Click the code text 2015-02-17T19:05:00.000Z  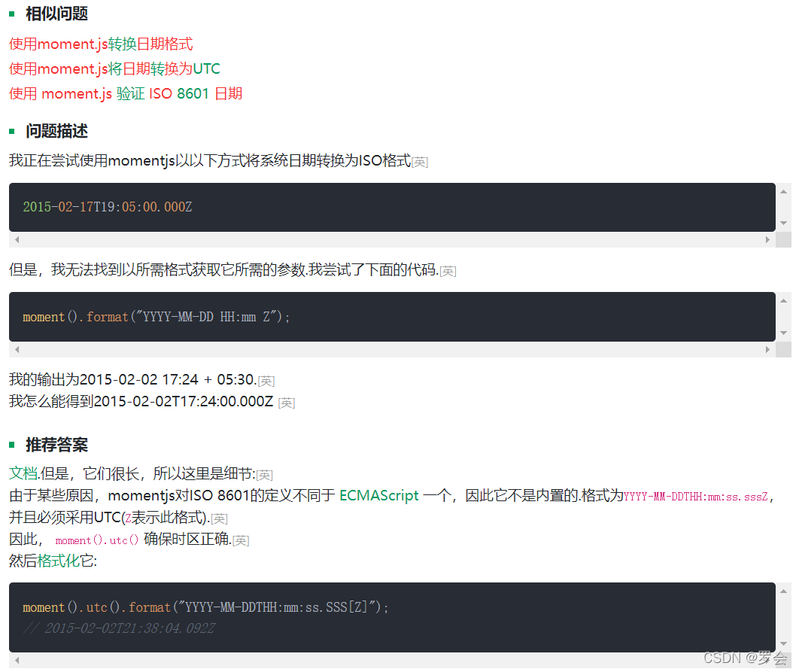pyautogui.click(x=108, y=207)
